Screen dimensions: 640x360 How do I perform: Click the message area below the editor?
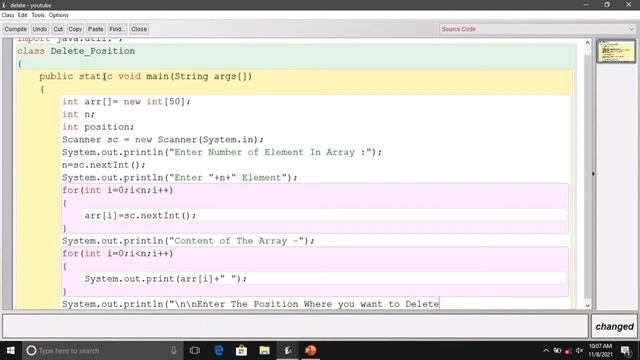point(295,326)
